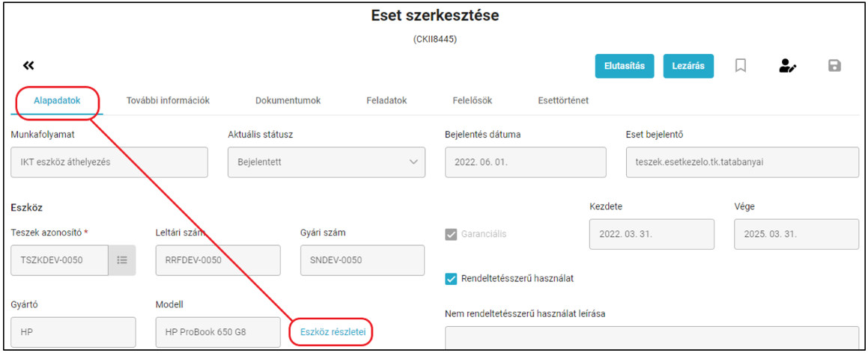Click the Kezdete date field
This screenshot has height=353, width=868.
click(x=652, y=234)
